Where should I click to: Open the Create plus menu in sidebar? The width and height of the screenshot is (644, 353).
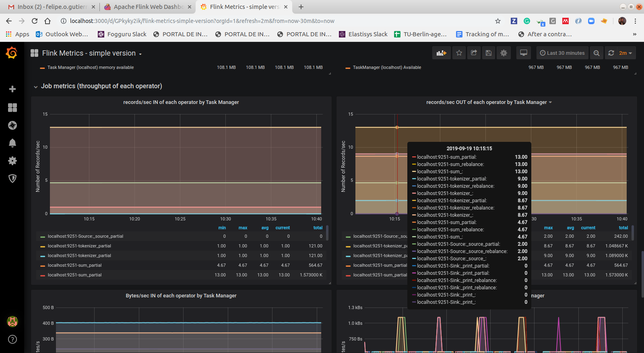[12, 89]
